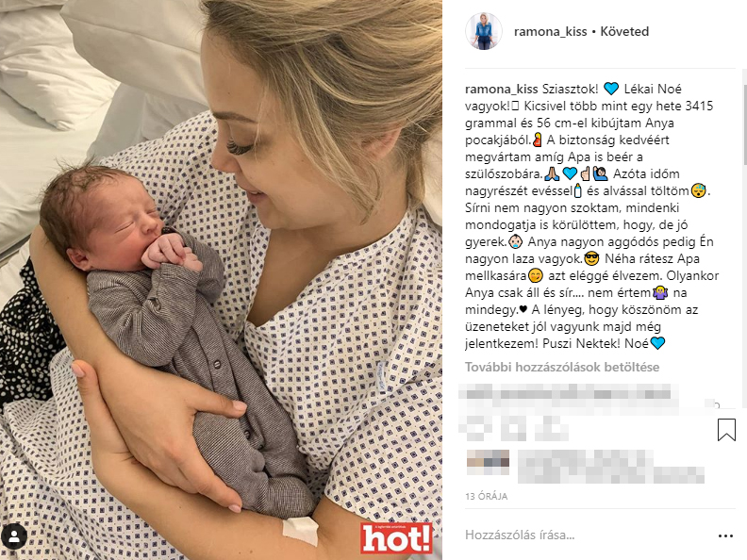Click the Követed following button
Image resolution: width=747 pixels, height=560 pixels.
tap(624, 32)
